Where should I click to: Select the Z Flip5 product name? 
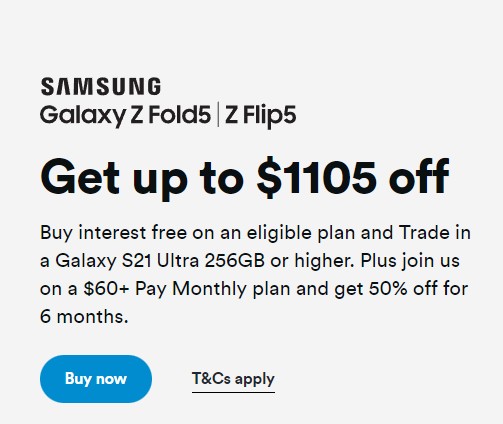[x=260, y=116]
